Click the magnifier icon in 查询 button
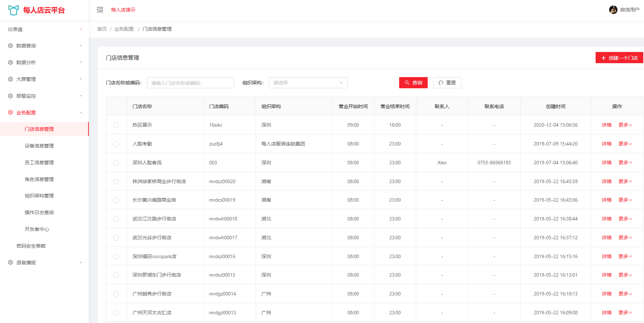This screenshot has height=323, width=644. pyautogui.click(x=407, y=83)
